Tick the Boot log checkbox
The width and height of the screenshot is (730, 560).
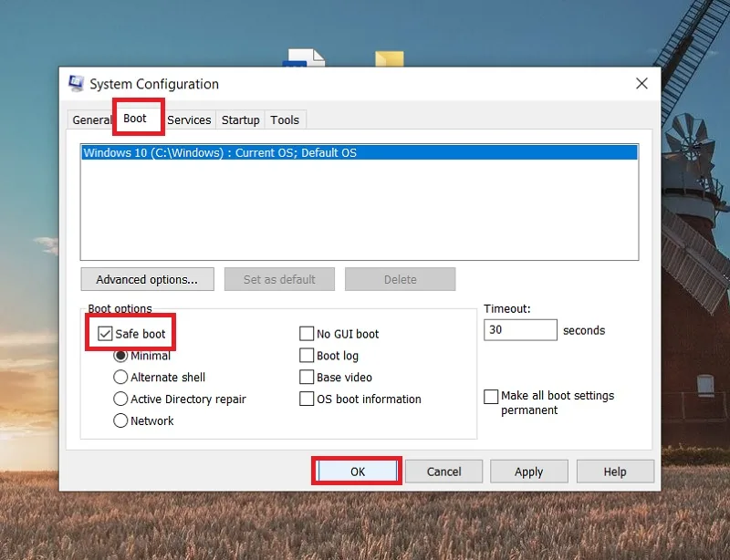[x=307, y=356]
